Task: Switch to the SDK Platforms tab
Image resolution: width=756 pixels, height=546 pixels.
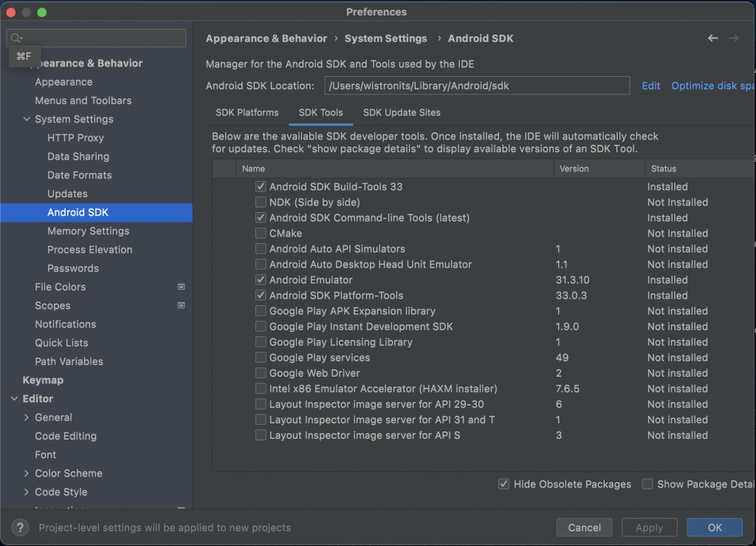Action: 247,113
